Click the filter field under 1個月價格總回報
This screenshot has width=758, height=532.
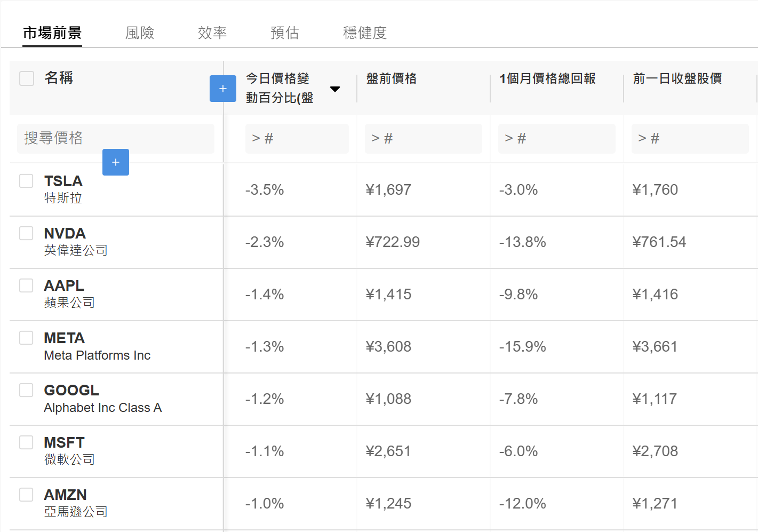(557, 139)
